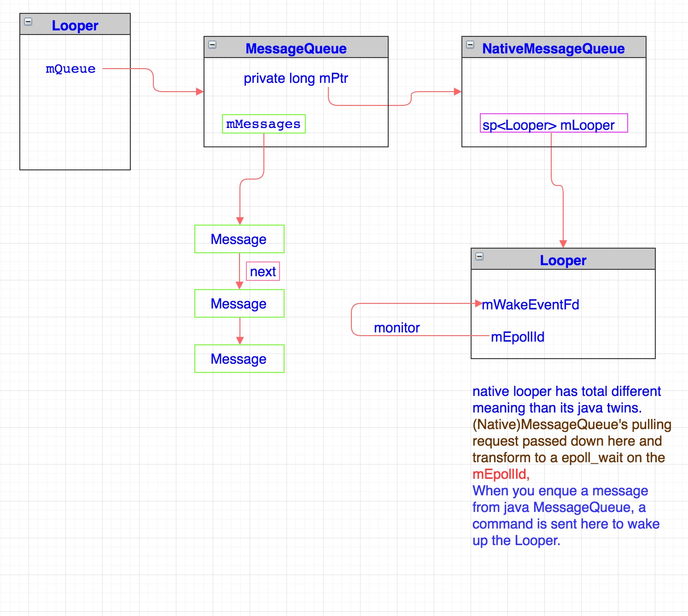Select the bottom Message node

pyautogui.click(x=239, y=359)
